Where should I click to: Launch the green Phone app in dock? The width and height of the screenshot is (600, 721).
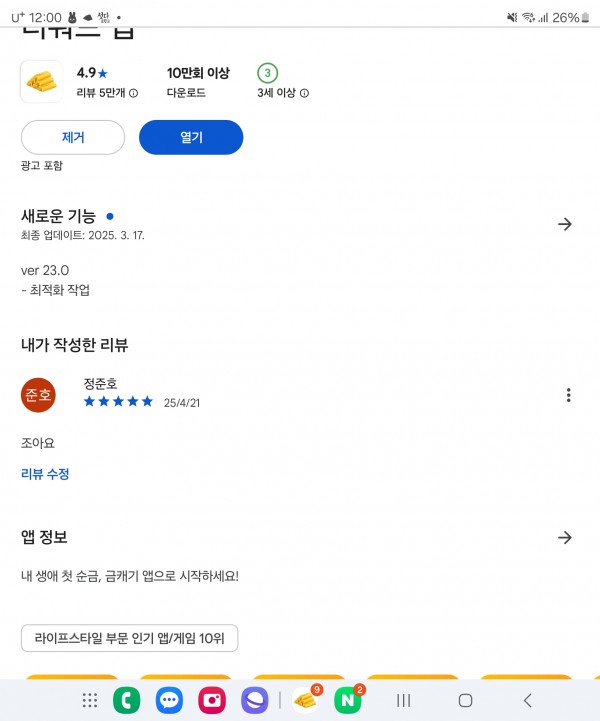(x=126, y=700)
